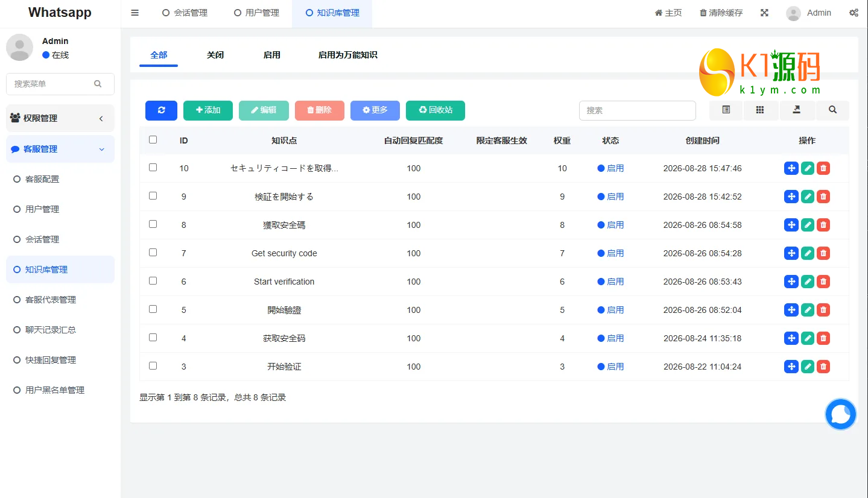This screenshot has width=868, height=498.
Task: Collapse the 客服管理 sidebar group
Action: click(60, 149)
